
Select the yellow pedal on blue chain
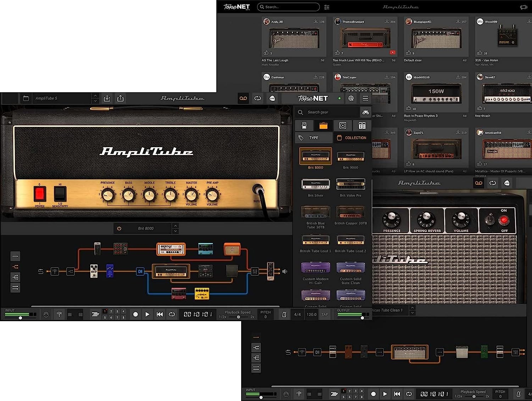click(x=202, y=293)
